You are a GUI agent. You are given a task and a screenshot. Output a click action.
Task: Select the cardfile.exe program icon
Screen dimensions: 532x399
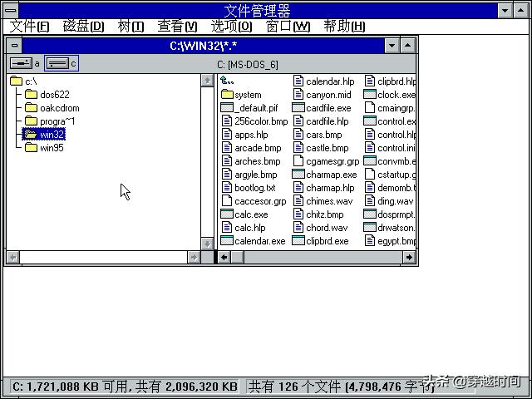298,108
